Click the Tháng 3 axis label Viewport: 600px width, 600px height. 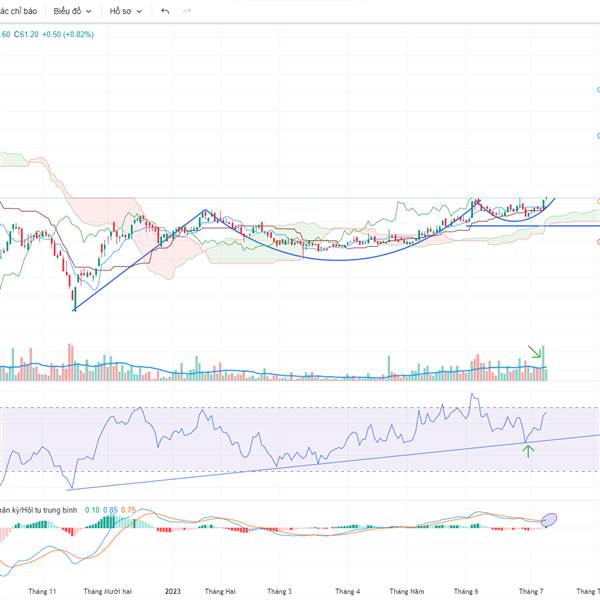(x=279, y=591)
